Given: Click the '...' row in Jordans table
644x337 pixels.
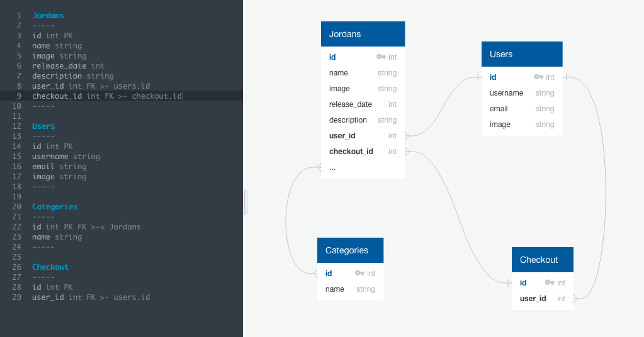Looking at the screenshot, I should click(x=363, y=167).
